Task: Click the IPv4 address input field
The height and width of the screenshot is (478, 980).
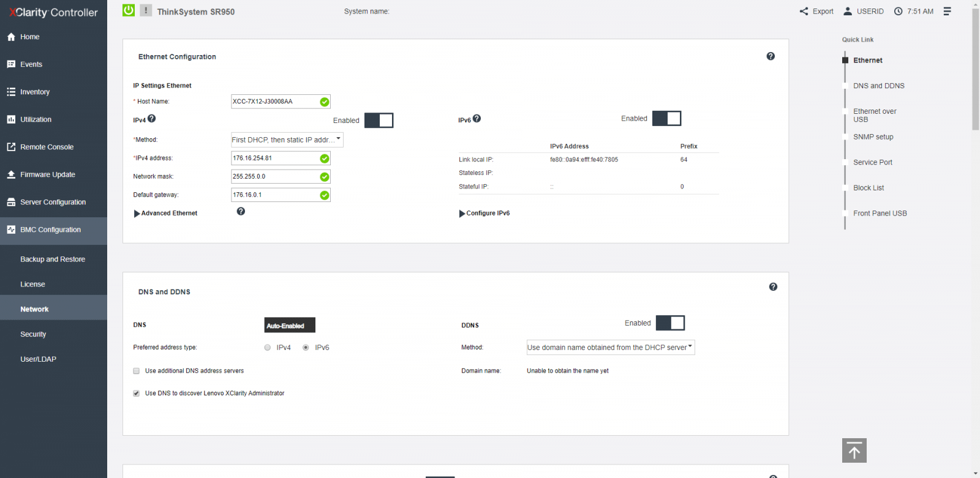Action: point(281,159)
